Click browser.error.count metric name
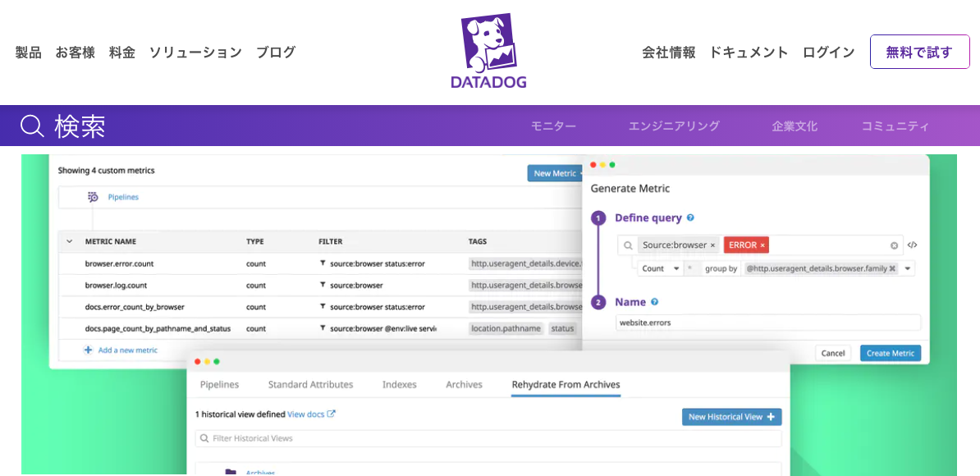Image resolution: width=980 pixels, height=476 pixels. 119,263
